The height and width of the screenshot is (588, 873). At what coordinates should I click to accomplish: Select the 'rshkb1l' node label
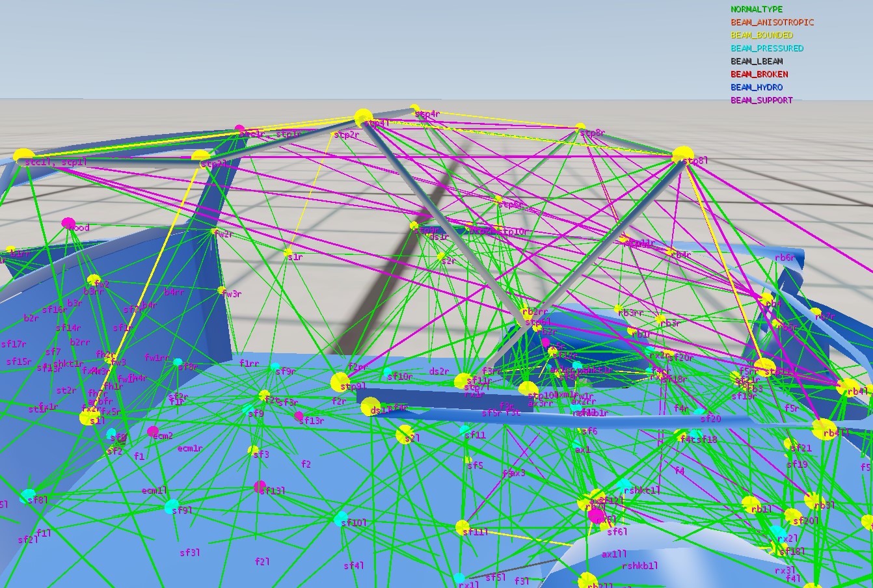click(640, 566)
